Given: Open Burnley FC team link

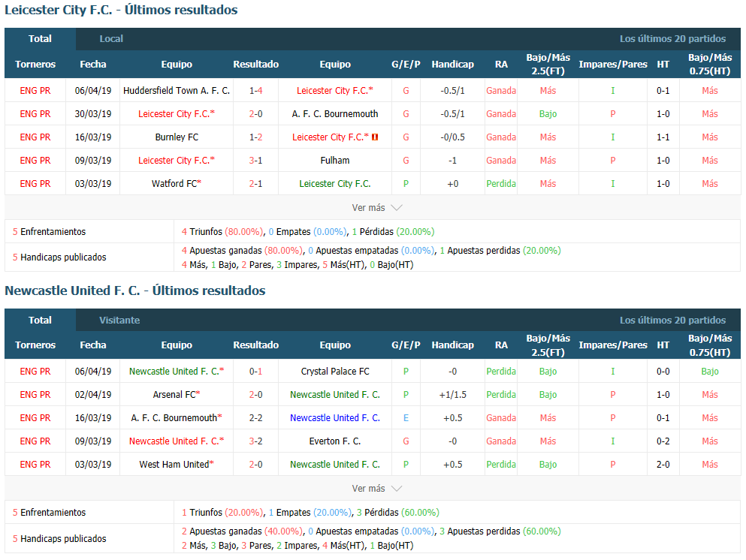Looking at the screenshot, I should point(177,137).
